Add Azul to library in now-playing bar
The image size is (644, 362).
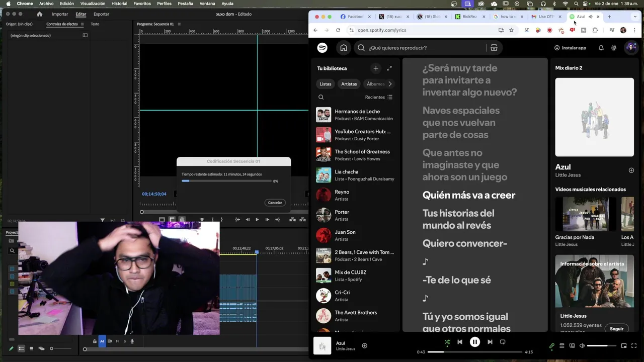point(365,345)
